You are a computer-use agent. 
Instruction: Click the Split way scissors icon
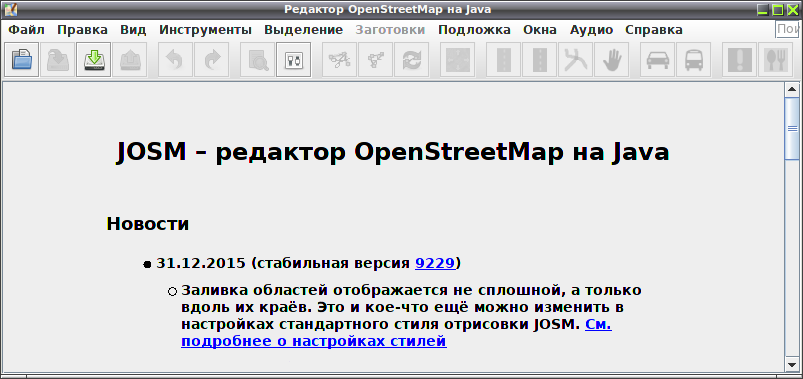[x=339, y=59]
